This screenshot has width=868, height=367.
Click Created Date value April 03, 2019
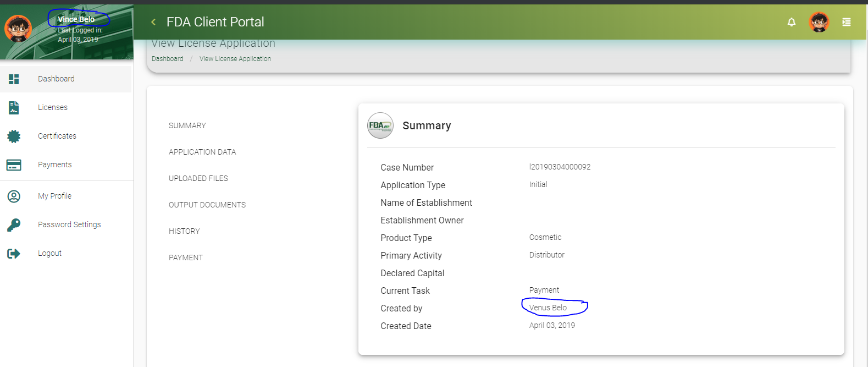[552, 325]
